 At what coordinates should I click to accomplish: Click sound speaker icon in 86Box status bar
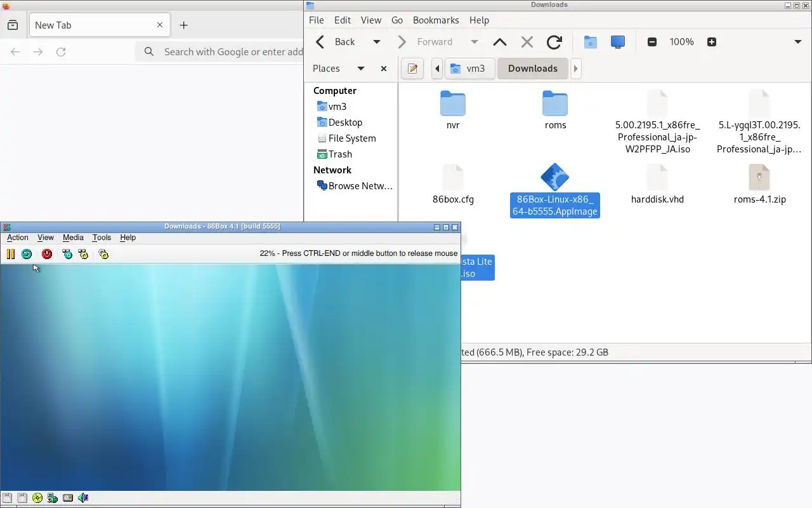pos(83,498)
